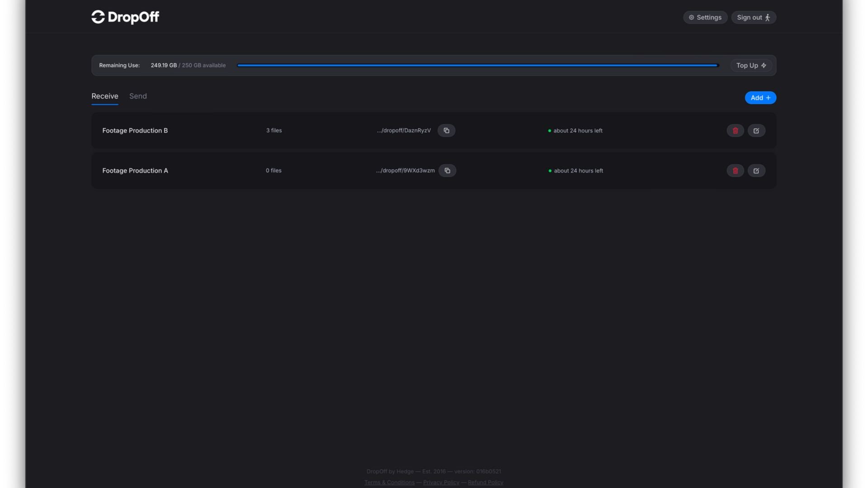Copy the share link for Footage Production B
The height and width of the screenshot is (488, 868).
(446, 130)
